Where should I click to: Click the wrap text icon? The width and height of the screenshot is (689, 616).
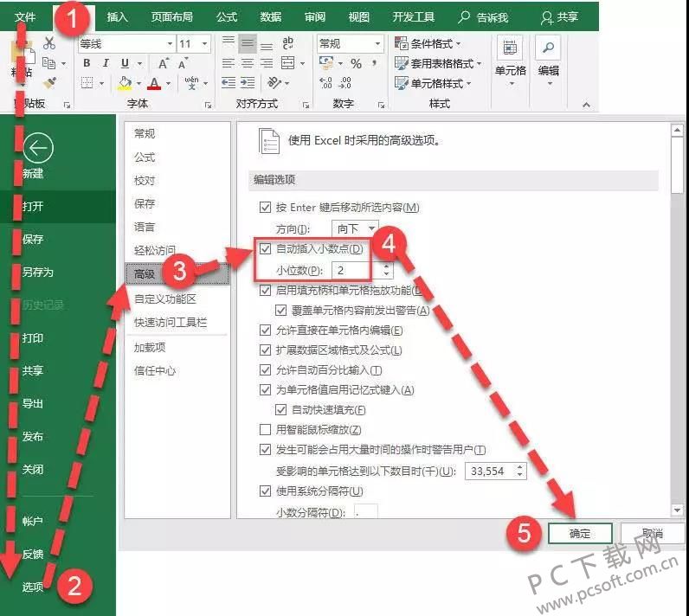click(x=288, y=43)
